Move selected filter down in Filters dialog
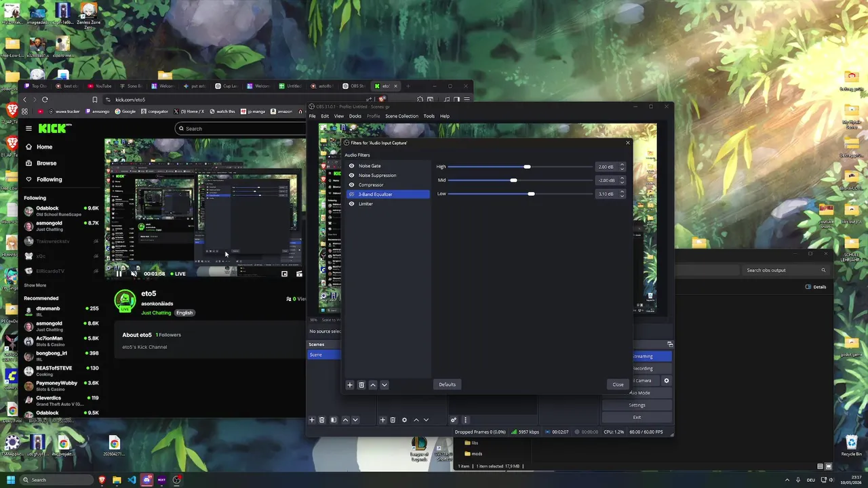Screen dimensions: 868x488 pos(384,385)
